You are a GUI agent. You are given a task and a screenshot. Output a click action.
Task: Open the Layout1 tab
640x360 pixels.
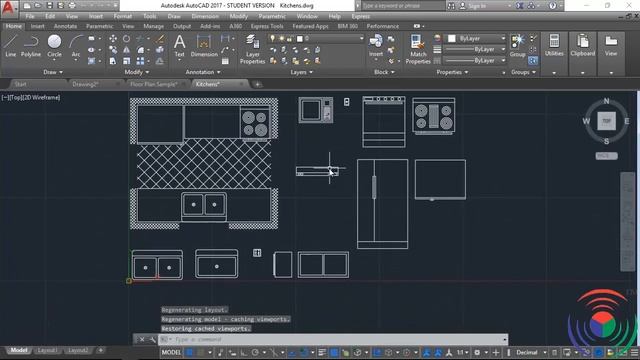[x=47, y=350]
